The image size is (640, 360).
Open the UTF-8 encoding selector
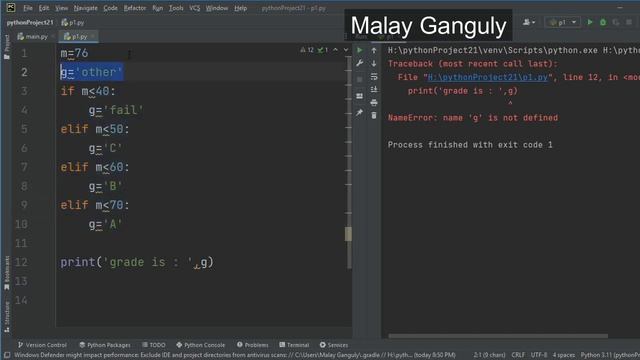click(539, 355)
